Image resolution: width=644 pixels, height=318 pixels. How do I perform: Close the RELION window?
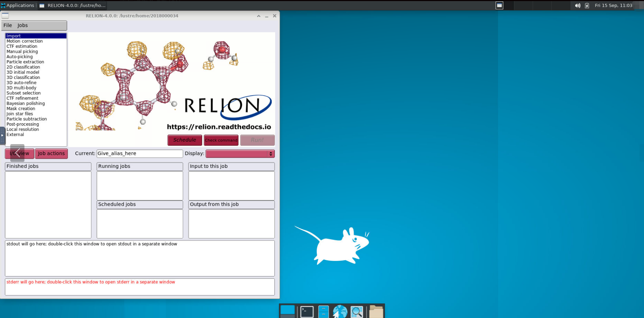pyautogui.click(x=275, y=16)
